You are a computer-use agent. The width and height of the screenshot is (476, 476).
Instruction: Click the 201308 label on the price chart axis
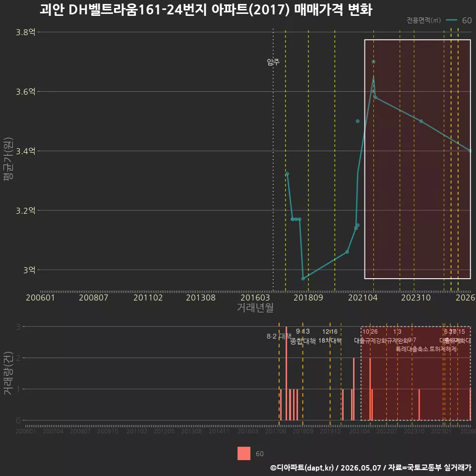point(201,297)
